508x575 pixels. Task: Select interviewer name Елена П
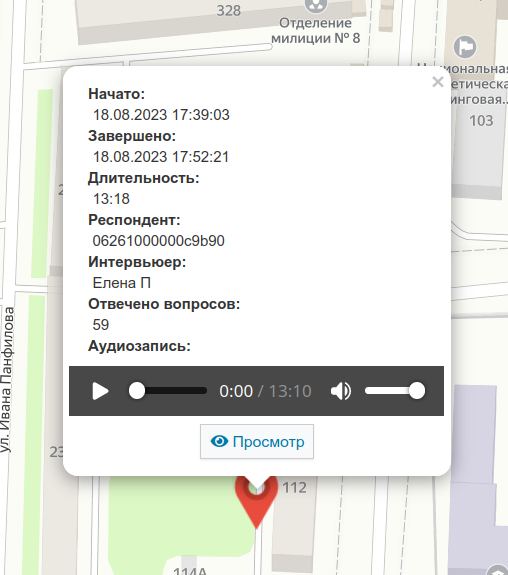(x=121, y=283)
